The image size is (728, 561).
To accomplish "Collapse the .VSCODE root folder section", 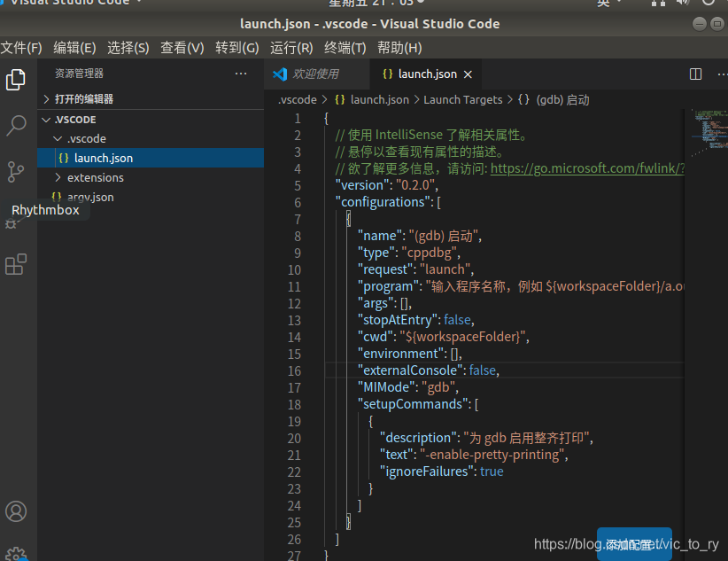I will [151, 120].
